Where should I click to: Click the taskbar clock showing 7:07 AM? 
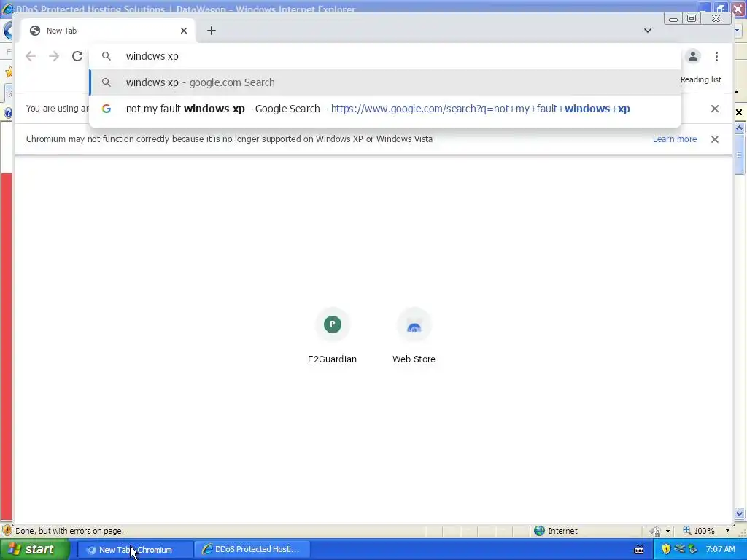click(720, 549)
